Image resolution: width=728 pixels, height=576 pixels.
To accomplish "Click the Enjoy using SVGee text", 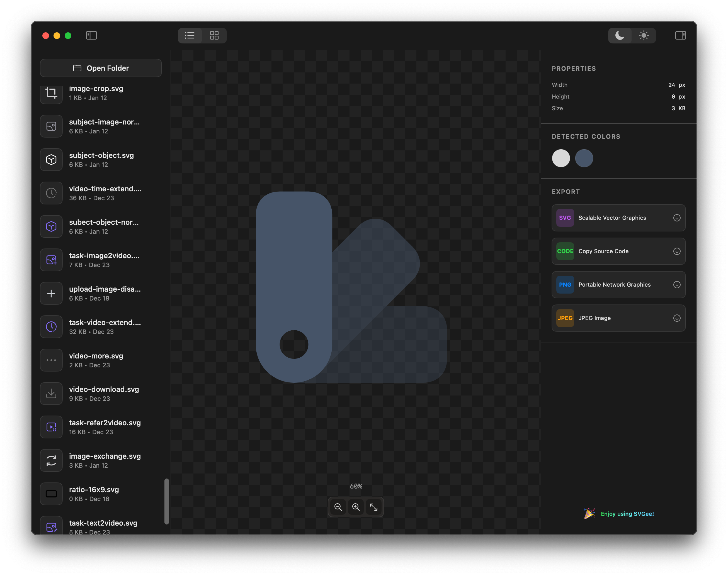I will point(627,514).
